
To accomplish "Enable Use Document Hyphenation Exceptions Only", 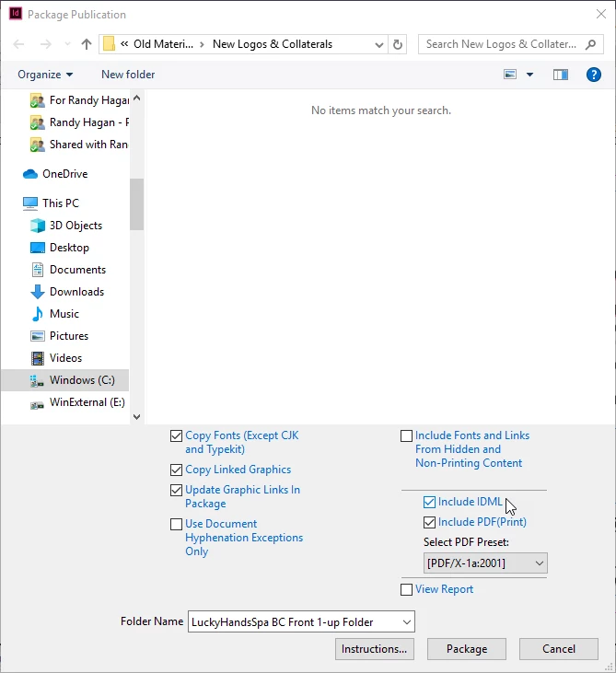I will pyautogui.click(x=176, y=524).
